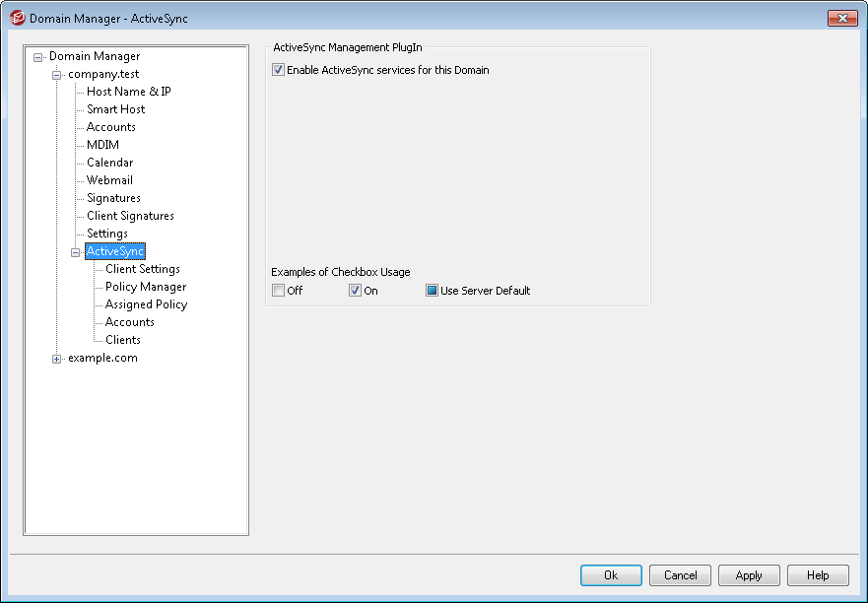The width and height of the screenshot is (868, 603).
Task: Select Host Name & IP in tree
Action: (x=128, y=92)
